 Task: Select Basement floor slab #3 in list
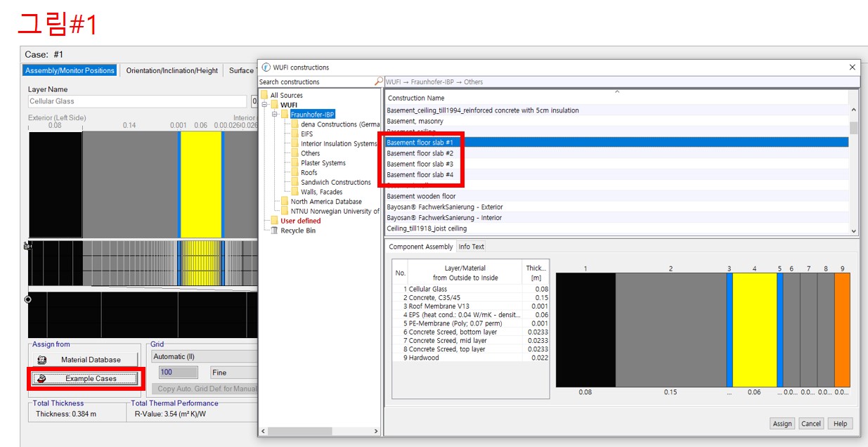coord(420,164)
